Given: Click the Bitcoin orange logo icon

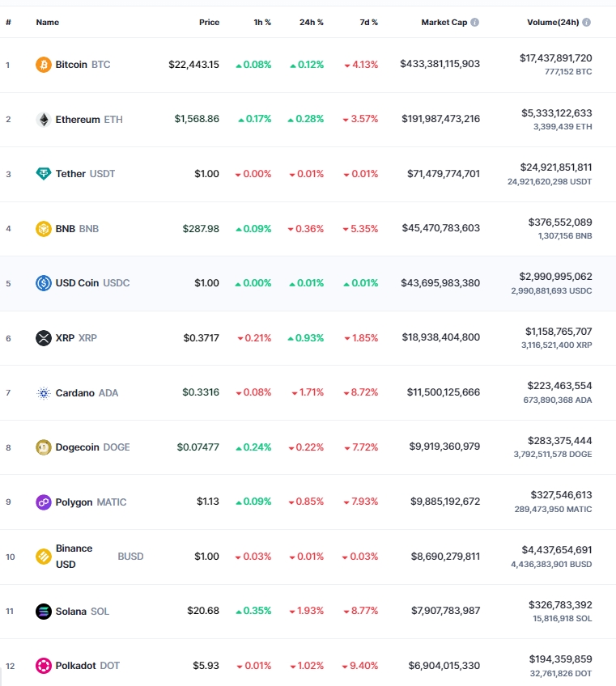Looking at the screenshot, I should [44, 65].
